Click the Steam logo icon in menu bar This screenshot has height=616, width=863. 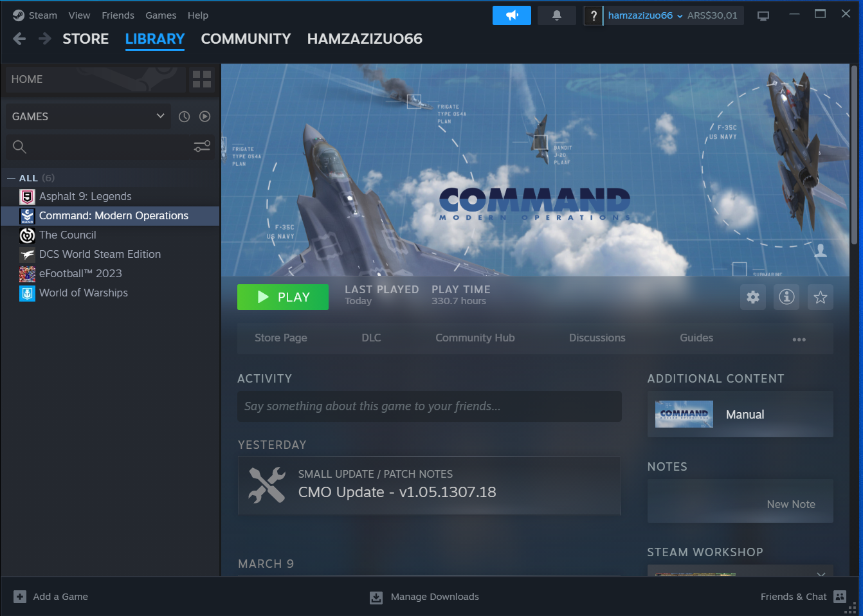pyautogui.click(x=18, y=15)
